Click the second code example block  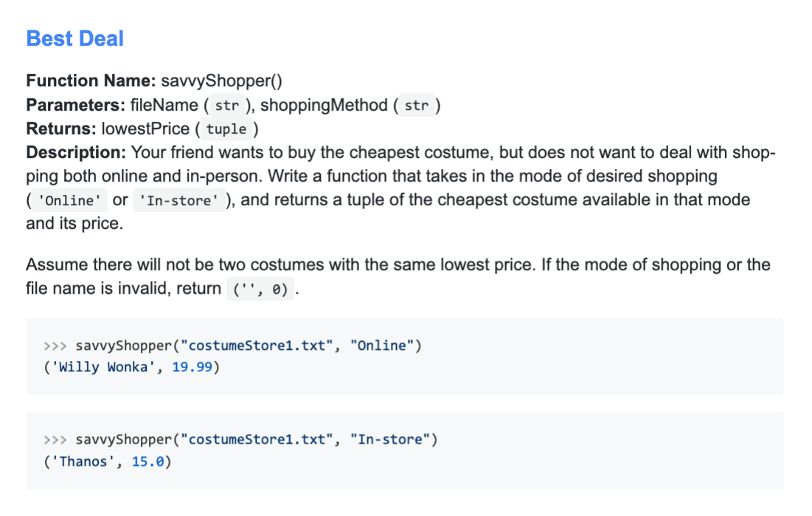click(404, 450)
